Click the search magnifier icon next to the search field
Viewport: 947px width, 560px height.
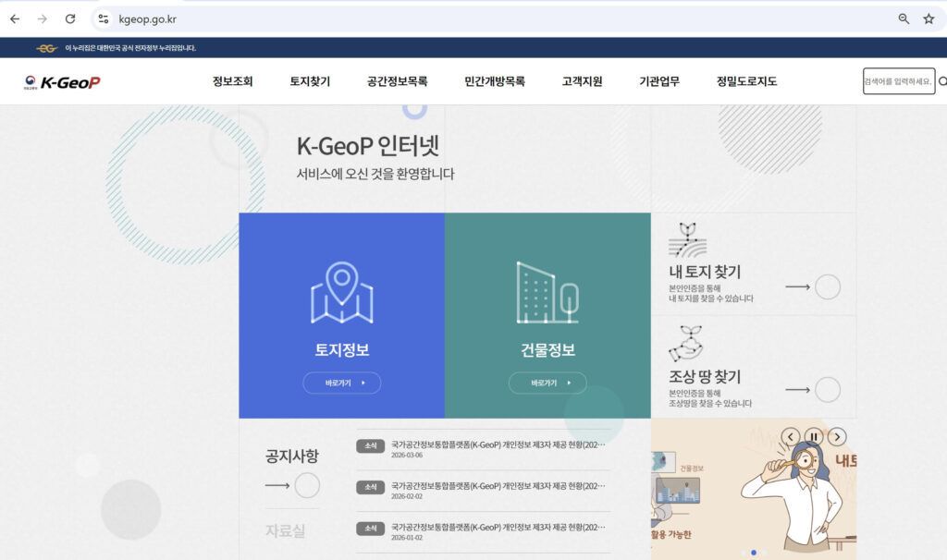click(x=942, y=81)
